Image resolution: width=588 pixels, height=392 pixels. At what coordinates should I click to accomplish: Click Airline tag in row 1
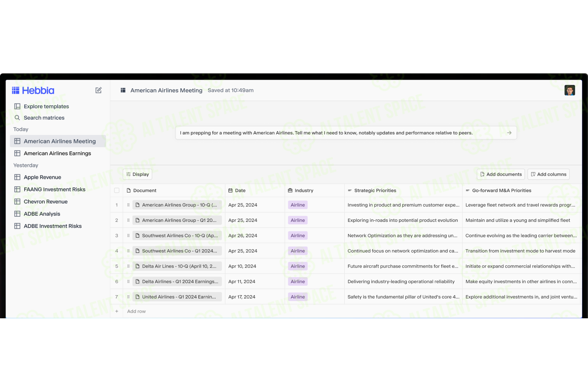click(x=298, y=205)
